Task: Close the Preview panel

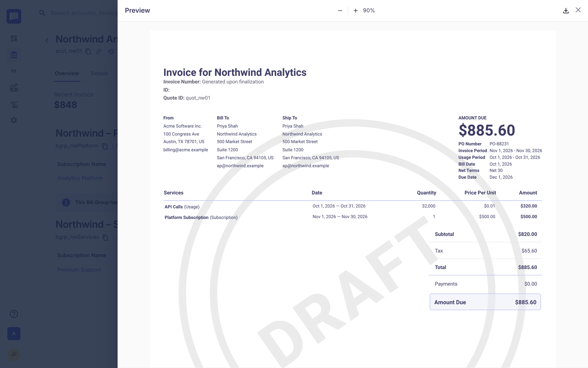Action: point(578,10)
